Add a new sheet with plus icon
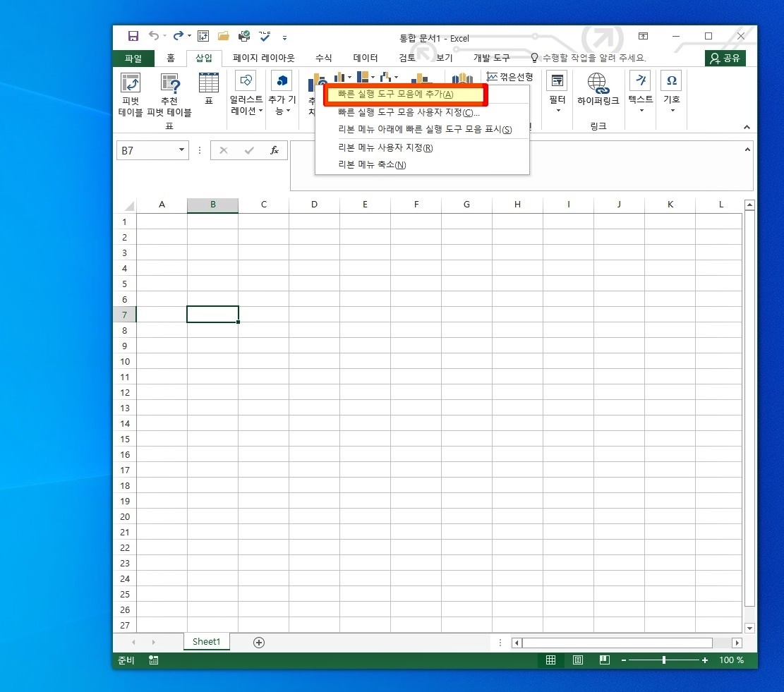784x692 pixels. tap(258, 643)
